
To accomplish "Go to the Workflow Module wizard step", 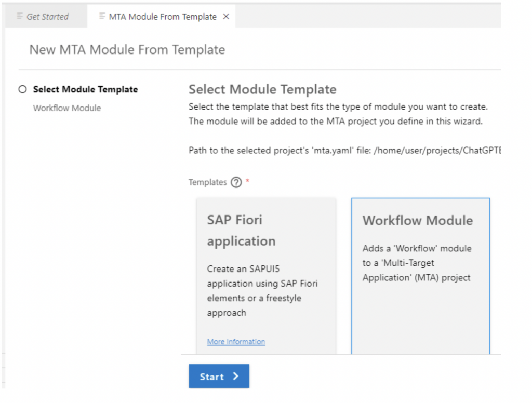I will click(x=67, y=108).
